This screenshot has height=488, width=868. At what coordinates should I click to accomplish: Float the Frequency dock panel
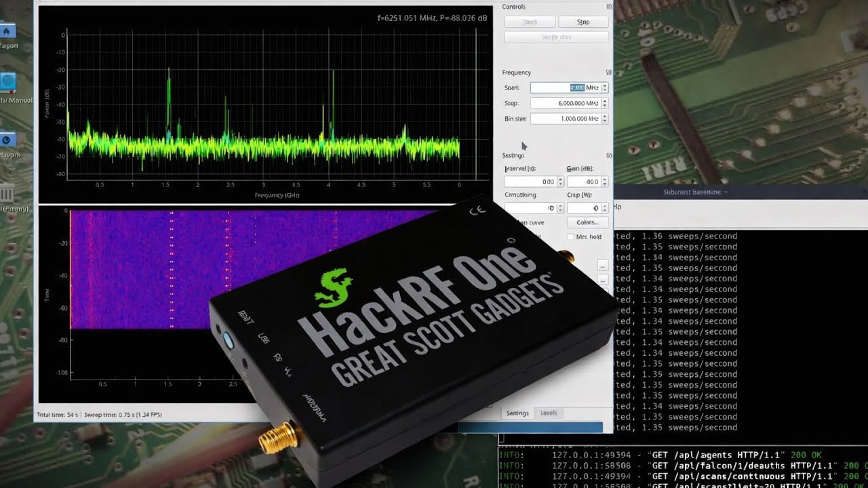pos(608,73)
